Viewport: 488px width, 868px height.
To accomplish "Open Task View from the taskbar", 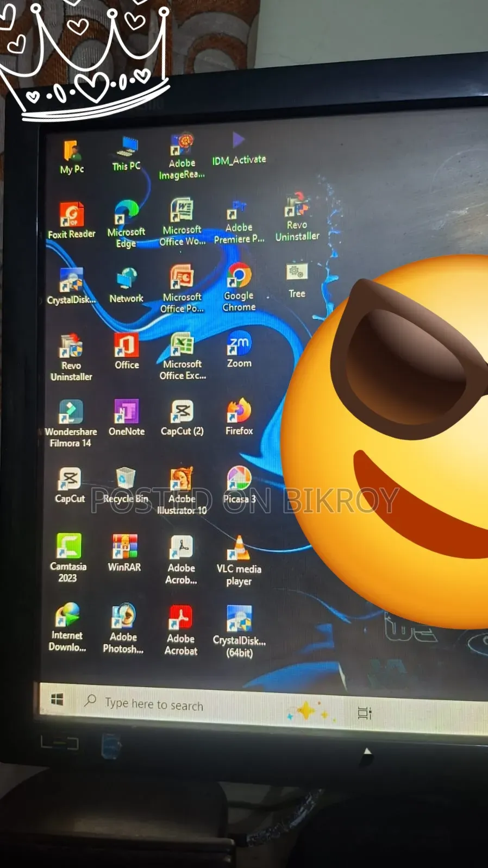I will click(365, 713).
